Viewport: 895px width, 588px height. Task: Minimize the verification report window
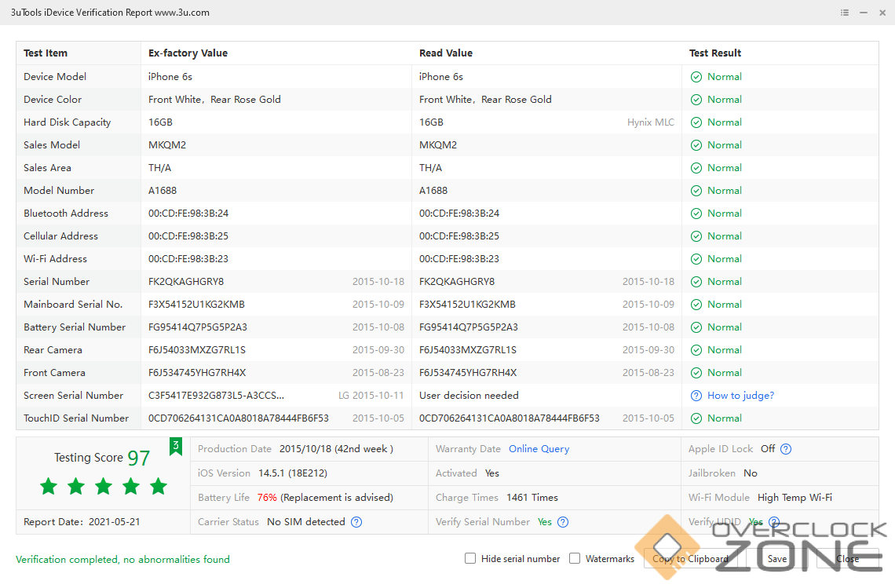coord(864,13)
